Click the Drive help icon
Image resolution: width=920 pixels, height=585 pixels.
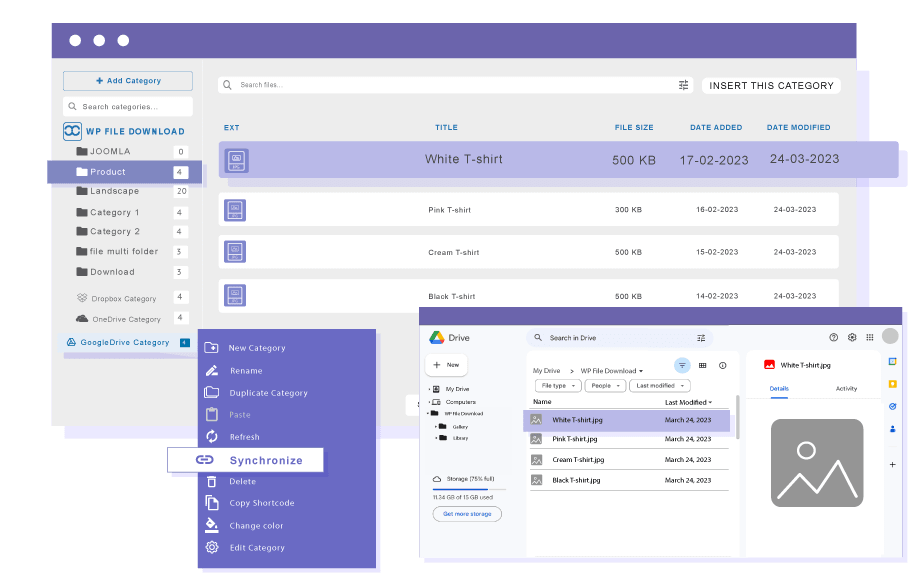click(834, 338)
